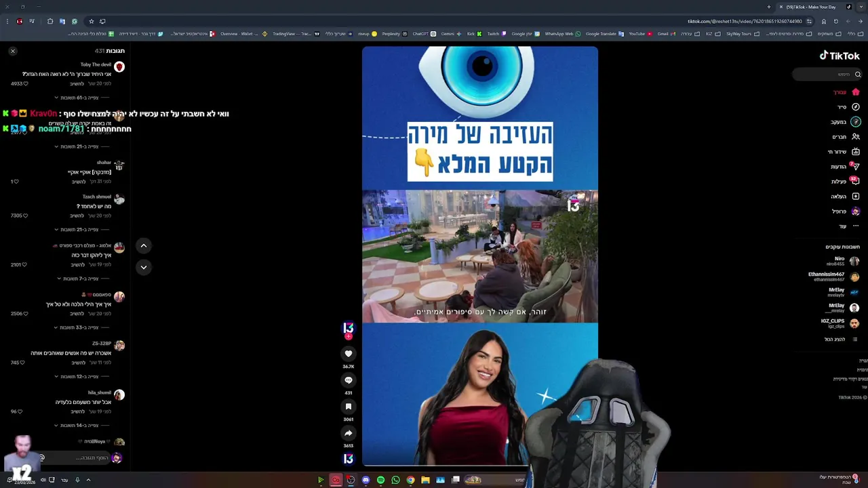This screenshot has height=488, width=868.
Task: Reply to hila_shumil's comment
Action: [x=77, y=411]
